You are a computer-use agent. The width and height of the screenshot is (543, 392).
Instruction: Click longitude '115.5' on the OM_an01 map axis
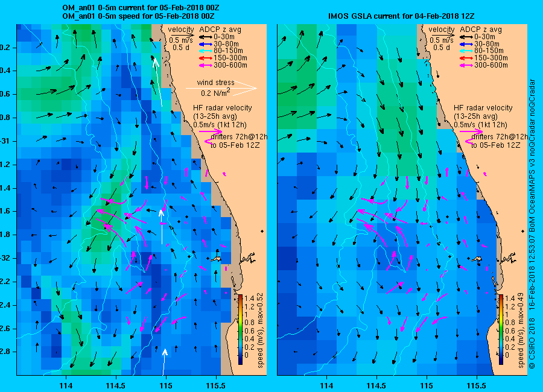pyautogui.click(x=216, y=385)
